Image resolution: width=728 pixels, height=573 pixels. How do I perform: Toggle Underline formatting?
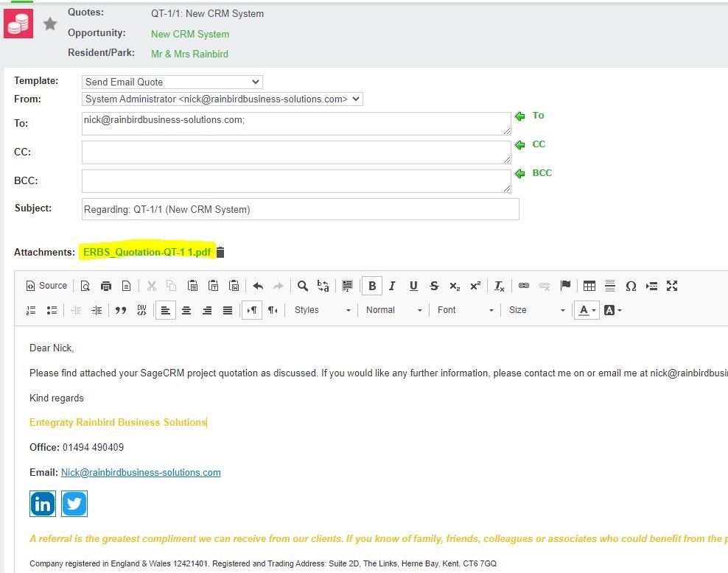[413, 286]
